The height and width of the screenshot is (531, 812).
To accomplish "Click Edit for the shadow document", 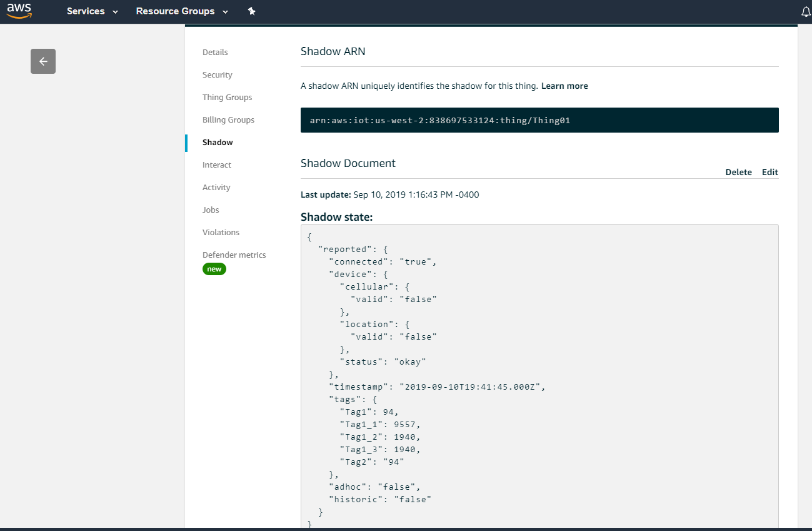I will pos(770,172).
